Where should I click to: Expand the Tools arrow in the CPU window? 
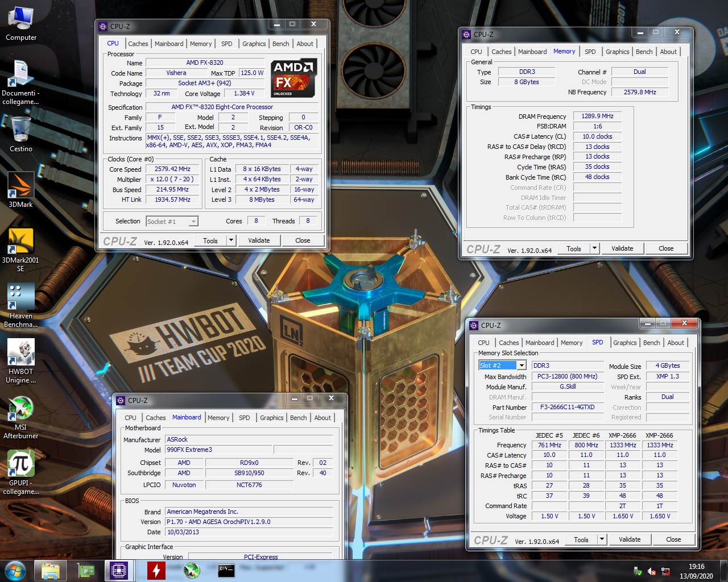231,240
